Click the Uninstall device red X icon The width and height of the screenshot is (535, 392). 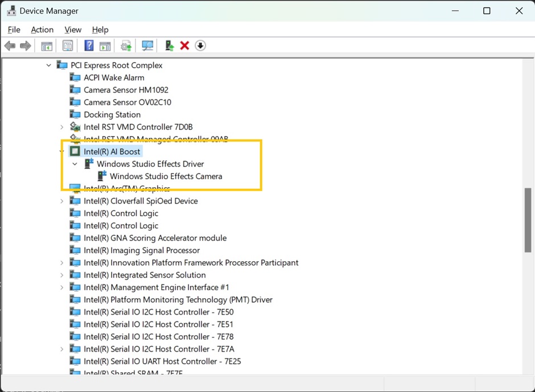click(184, 46)
